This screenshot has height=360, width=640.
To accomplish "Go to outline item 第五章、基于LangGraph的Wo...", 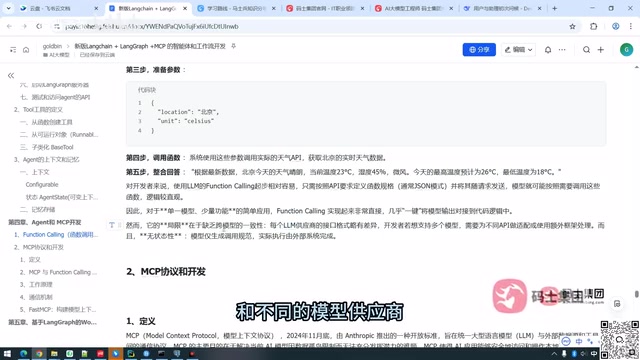I will click(x=53, y=322).
